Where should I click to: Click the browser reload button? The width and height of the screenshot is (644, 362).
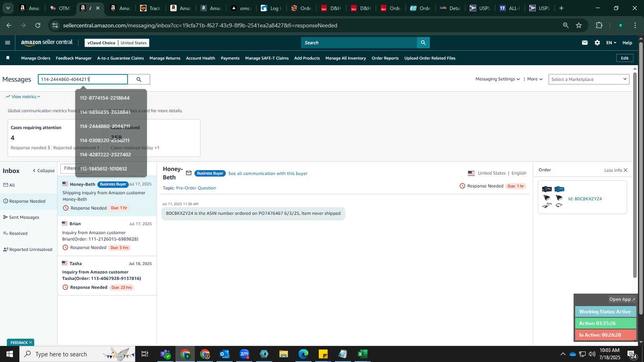(x=38, y=25)
